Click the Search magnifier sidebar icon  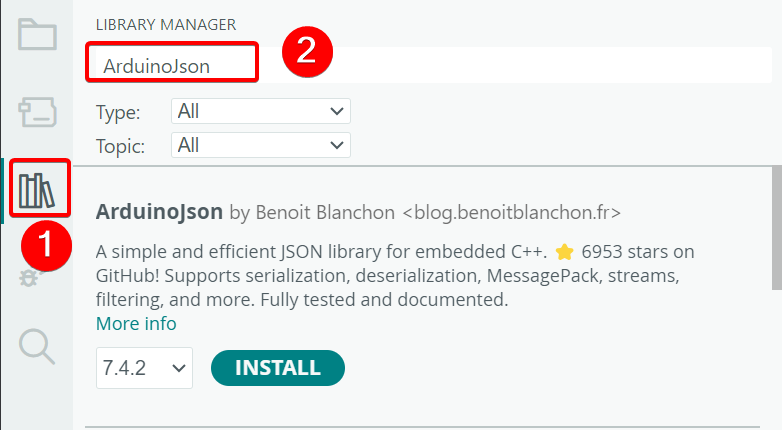coord(37,346)
